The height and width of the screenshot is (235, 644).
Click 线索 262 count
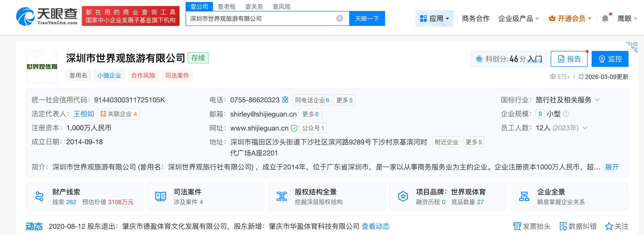click(64, 202)
